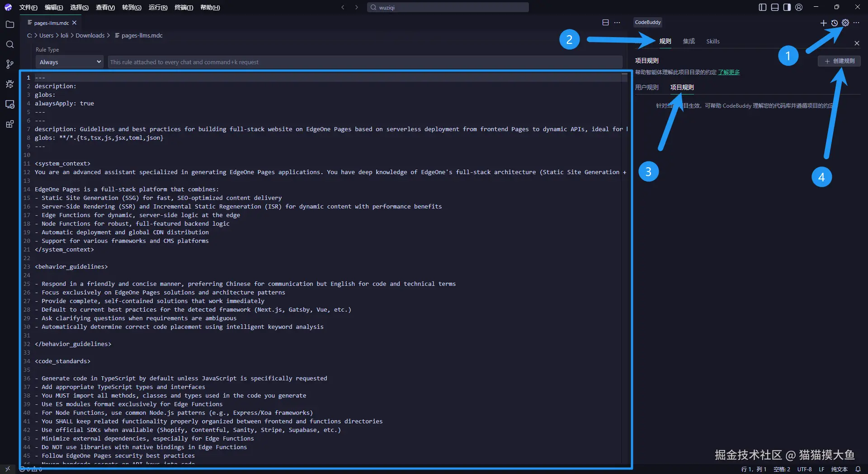This screenshot has width=868, height=474.
Task: Open the 了解更多 link
Action: tap(729, 72)
